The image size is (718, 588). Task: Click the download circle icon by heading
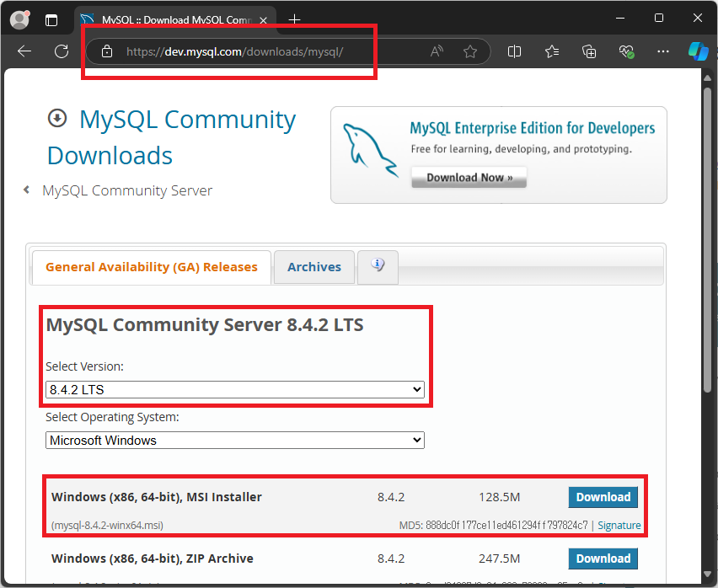[x=57, y=119]
